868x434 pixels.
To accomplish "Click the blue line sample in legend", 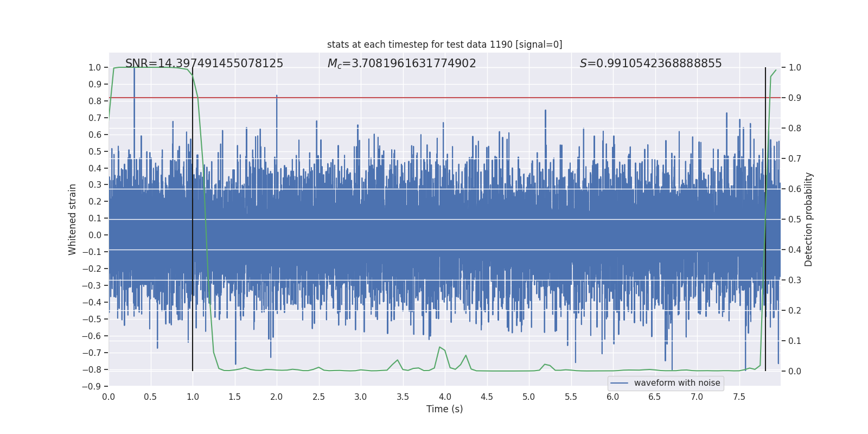I will [619, 383].
